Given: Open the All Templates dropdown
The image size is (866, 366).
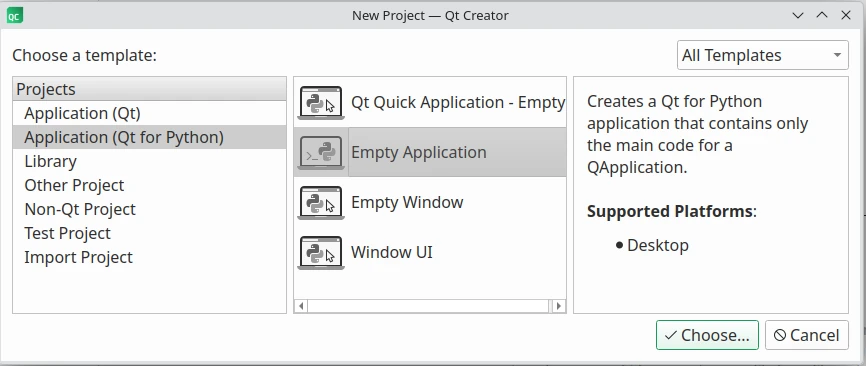Looking at the screenshot, I should [x=762, y=55].
